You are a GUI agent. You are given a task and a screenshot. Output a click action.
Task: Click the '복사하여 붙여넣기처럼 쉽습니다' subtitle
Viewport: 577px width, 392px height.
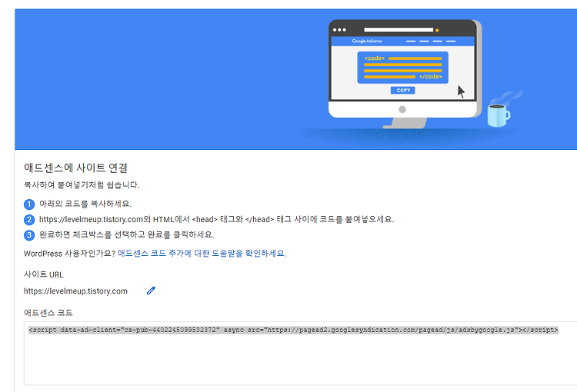coord(82,185)
